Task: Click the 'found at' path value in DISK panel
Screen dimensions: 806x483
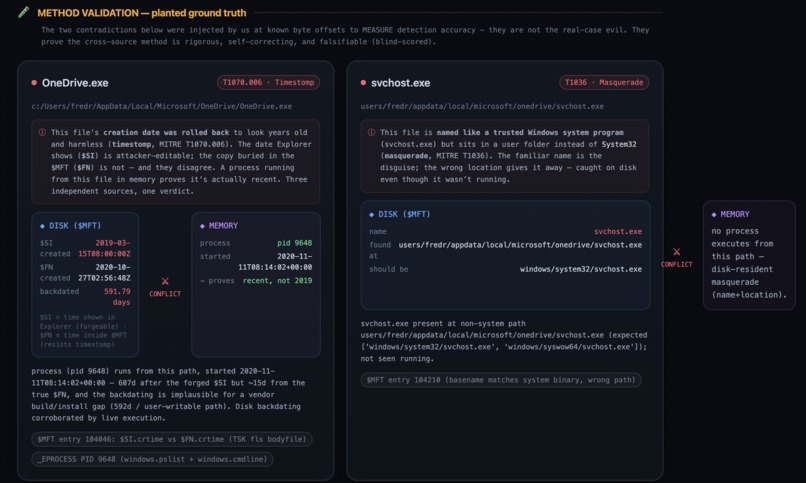Action: (520, 245)
